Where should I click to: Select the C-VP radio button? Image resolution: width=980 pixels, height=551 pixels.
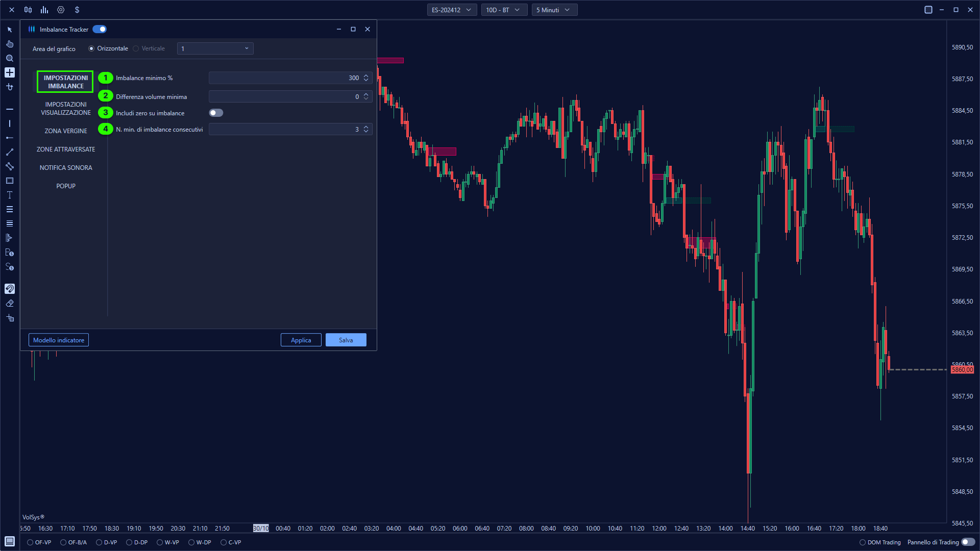[x=224, y=542]
